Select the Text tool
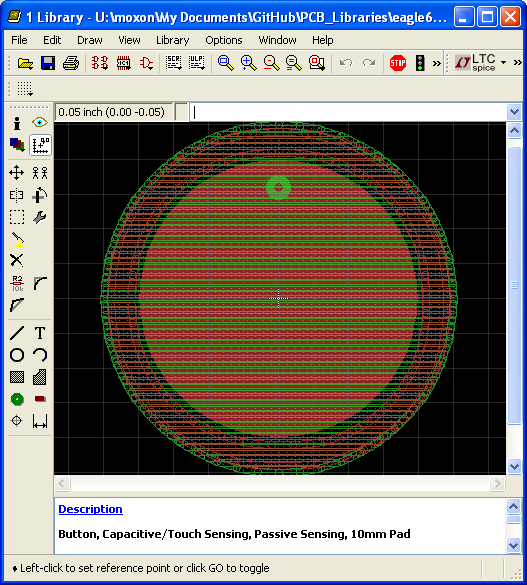The width and height of the screenshot is (527, 585). coord(40,333)
